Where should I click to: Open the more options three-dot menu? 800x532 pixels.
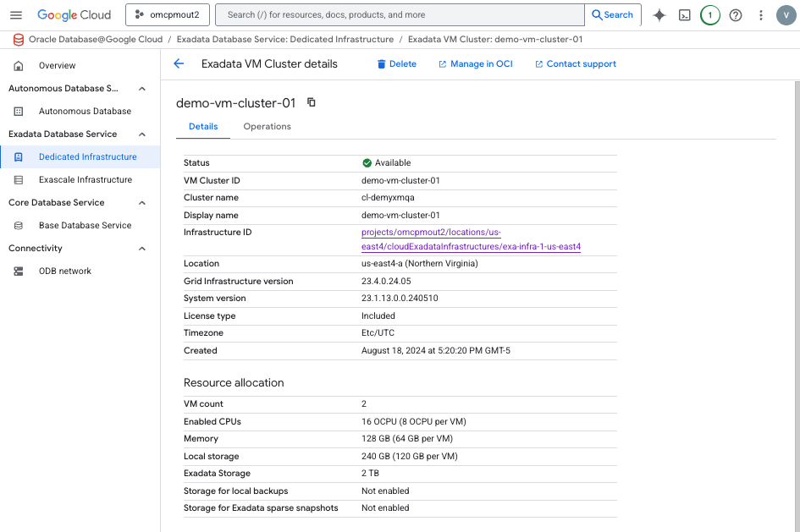click(x=760, y=14)
